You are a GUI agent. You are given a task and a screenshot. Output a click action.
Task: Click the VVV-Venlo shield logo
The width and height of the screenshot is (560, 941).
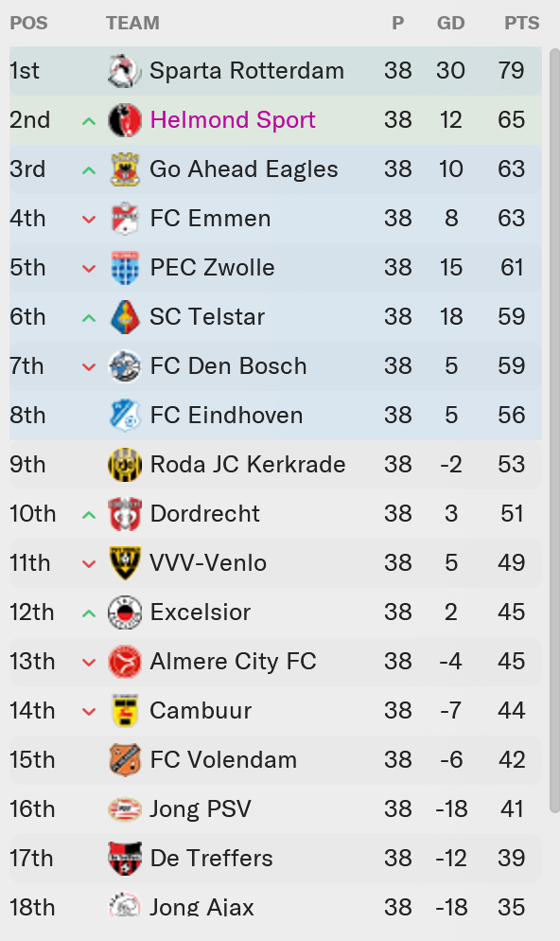[125, 563]
